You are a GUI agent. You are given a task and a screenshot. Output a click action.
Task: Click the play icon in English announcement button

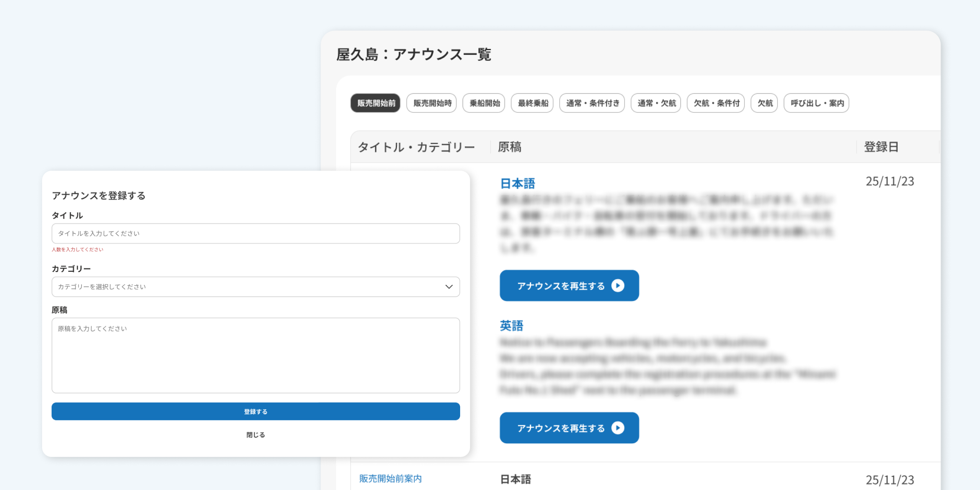[x=618, y=428]
